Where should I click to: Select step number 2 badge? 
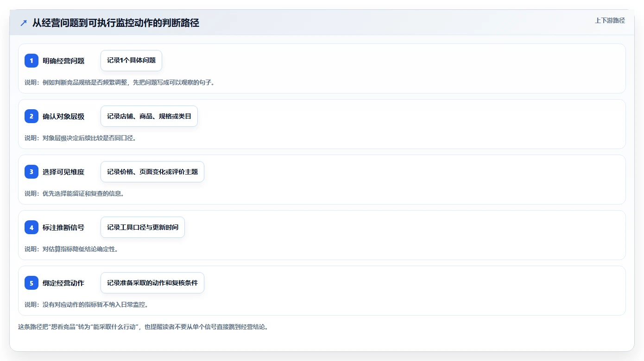[32, 116]
